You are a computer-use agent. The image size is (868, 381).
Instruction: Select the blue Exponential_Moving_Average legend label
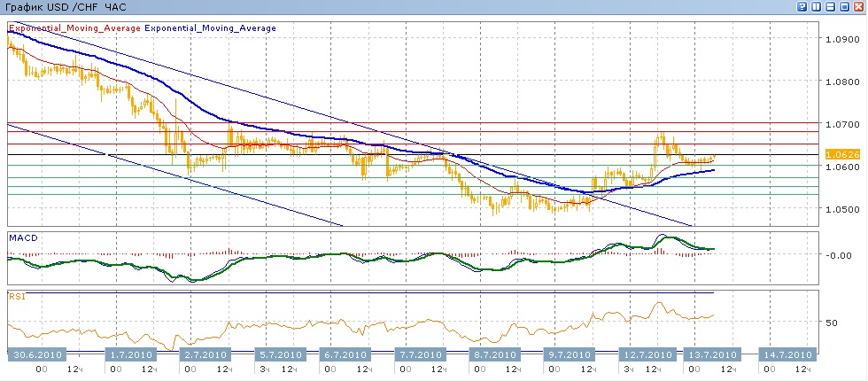pyautogui.click(x=211, y=28)
